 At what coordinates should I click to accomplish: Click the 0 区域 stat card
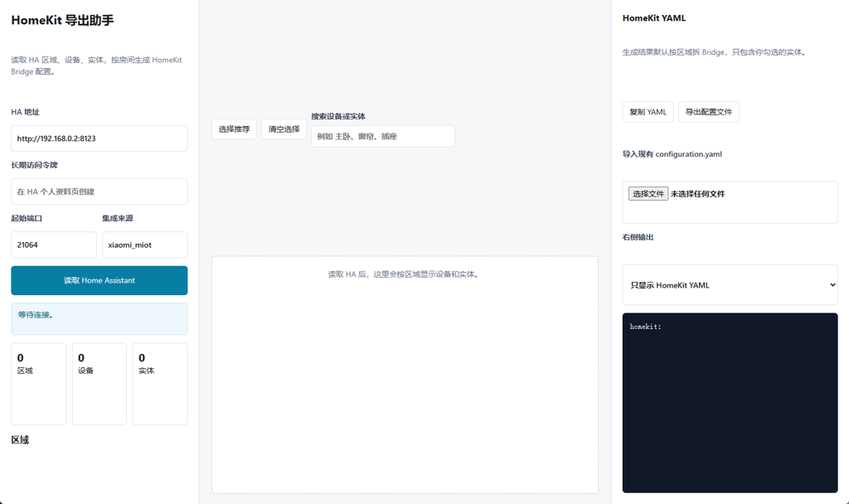point(38,384)
